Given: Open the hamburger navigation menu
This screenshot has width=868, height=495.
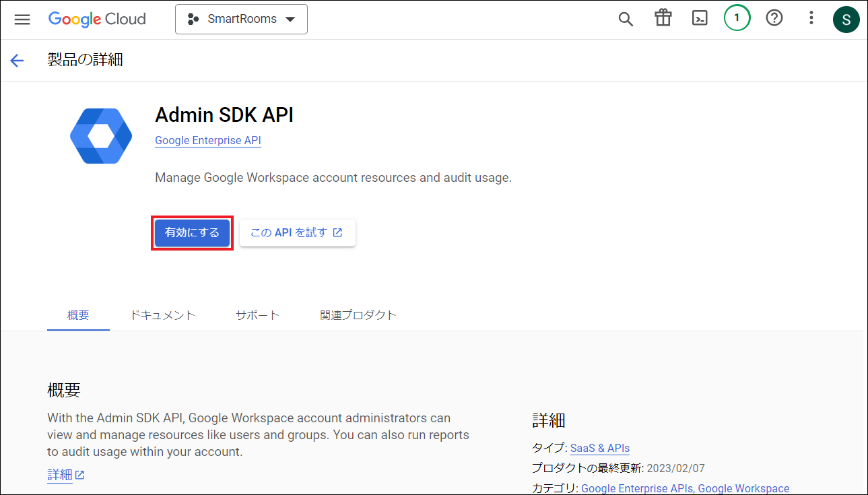Looking at the screenshot, I should (22, 19).
